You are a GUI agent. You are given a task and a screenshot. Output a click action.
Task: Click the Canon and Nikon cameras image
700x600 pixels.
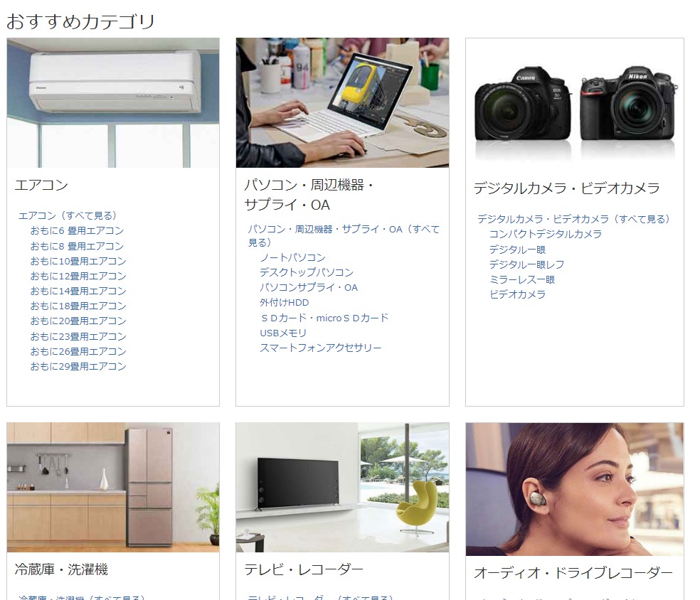(574, 104)
